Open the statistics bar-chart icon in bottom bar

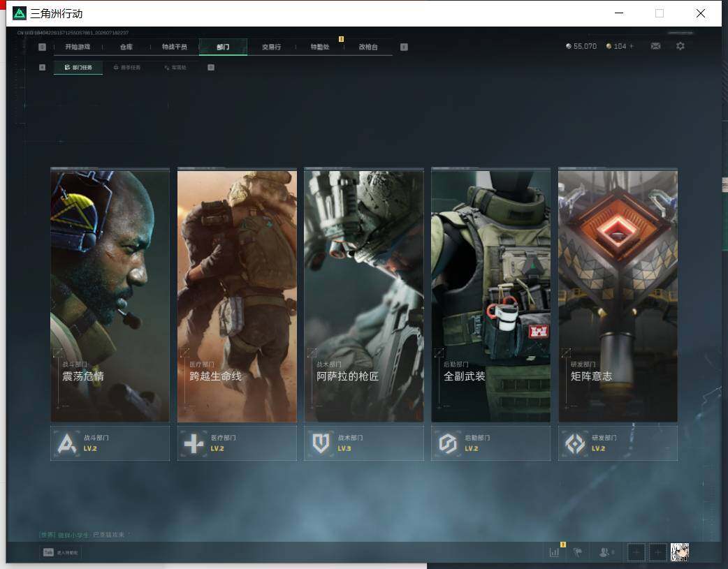(554, 552)
